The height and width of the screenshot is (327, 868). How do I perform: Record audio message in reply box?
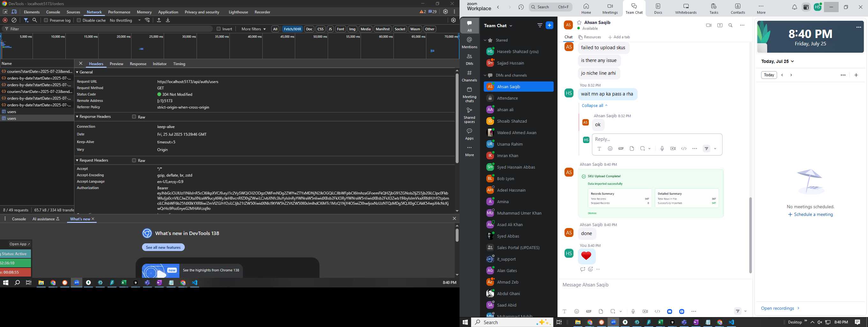[x=662, y=149]
